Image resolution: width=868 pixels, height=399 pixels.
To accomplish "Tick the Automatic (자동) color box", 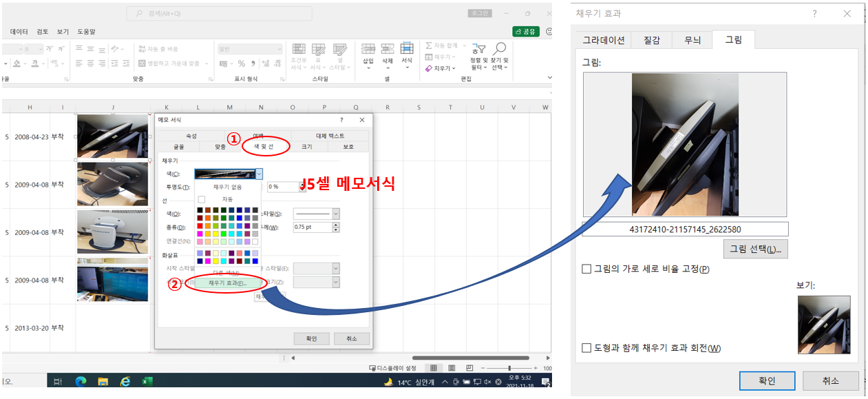I will click(x=202, y=199).
